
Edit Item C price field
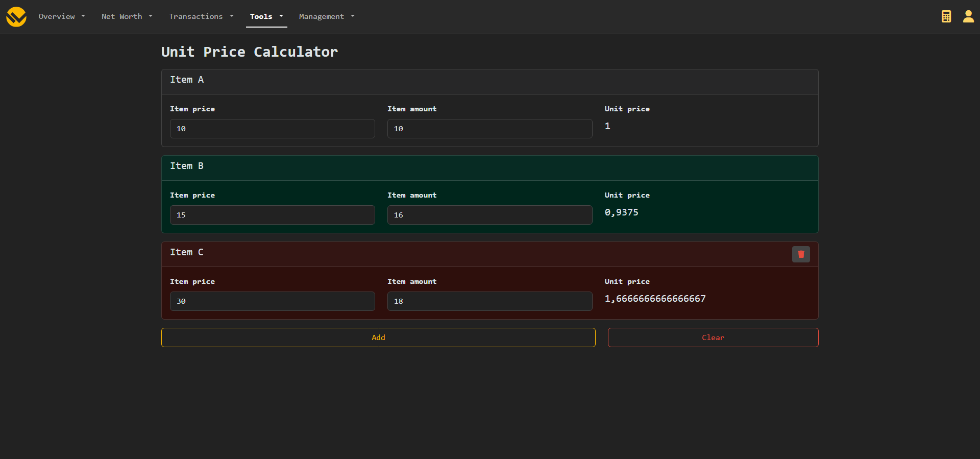pyautogui.click(x=272, y=301)
